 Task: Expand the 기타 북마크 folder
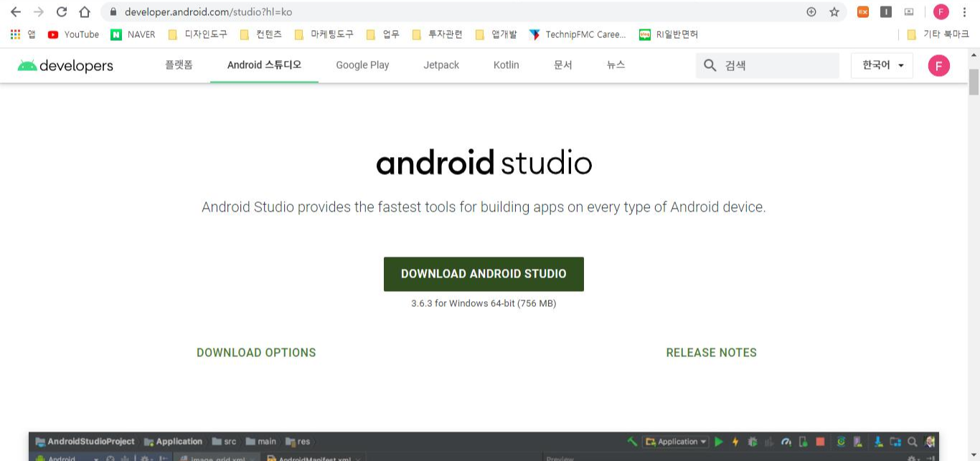coord(938,34)
